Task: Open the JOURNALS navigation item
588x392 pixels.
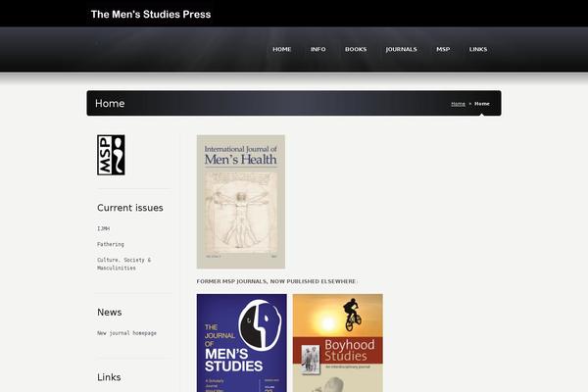Action: (x=401, y=50)
